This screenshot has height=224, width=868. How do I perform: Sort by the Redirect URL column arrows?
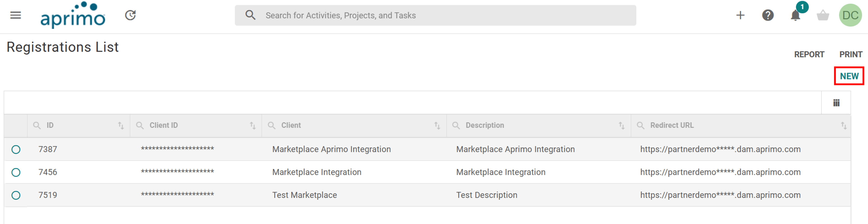coord(843,126)
